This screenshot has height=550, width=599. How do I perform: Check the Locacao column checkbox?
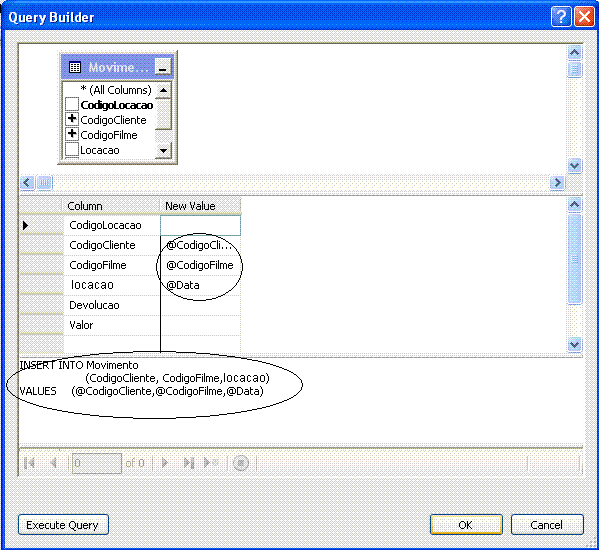click(72, 150)
